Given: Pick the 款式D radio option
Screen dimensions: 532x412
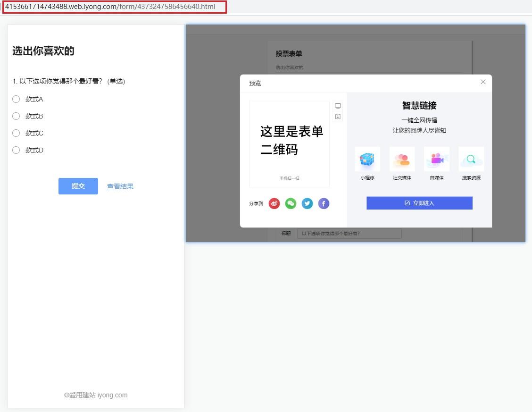Looking at the screenshot, I should coord(16,150).
